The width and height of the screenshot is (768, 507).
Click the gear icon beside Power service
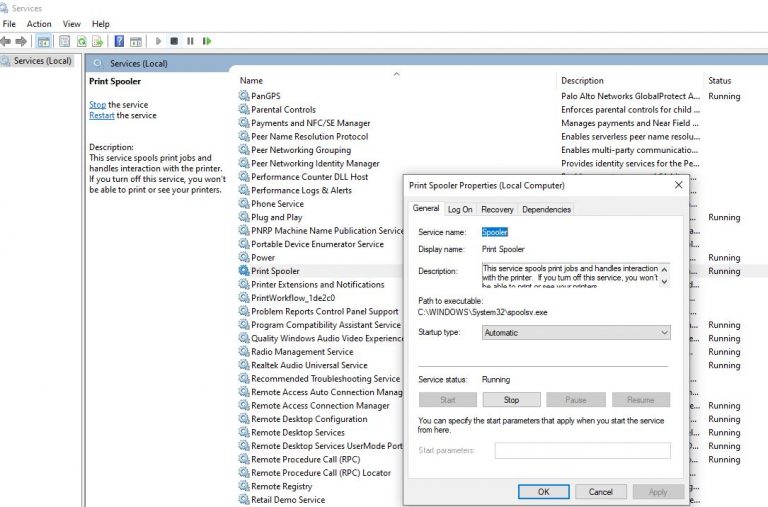[x=243, y=257]
